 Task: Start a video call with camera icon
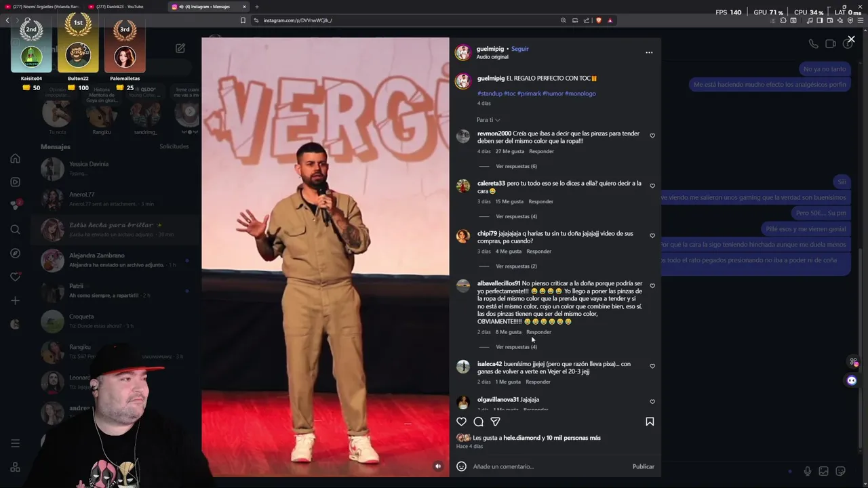click(831, 44)
